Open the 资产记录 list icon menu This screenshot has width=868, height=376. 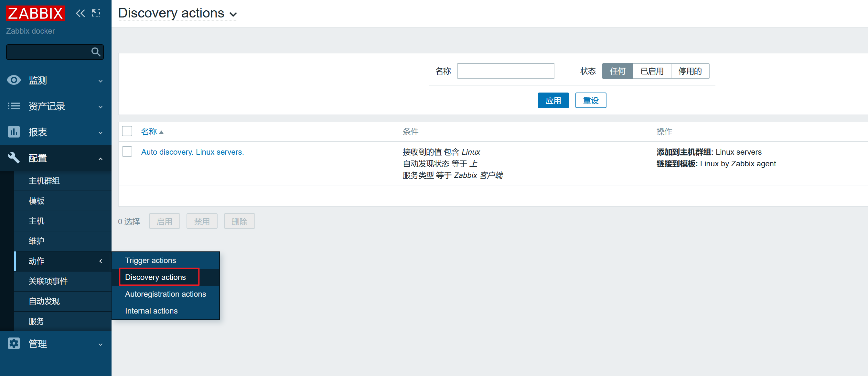[14, 106]
